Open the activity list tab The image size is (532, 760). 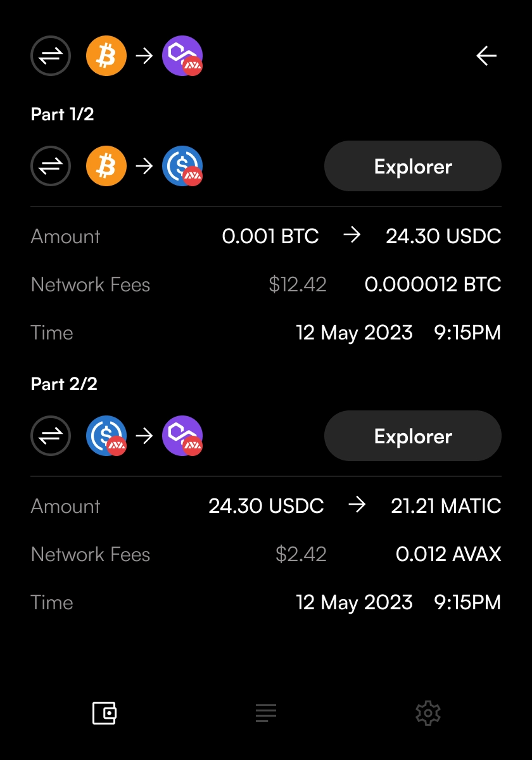pyautogui.click(x=266, y=713)
